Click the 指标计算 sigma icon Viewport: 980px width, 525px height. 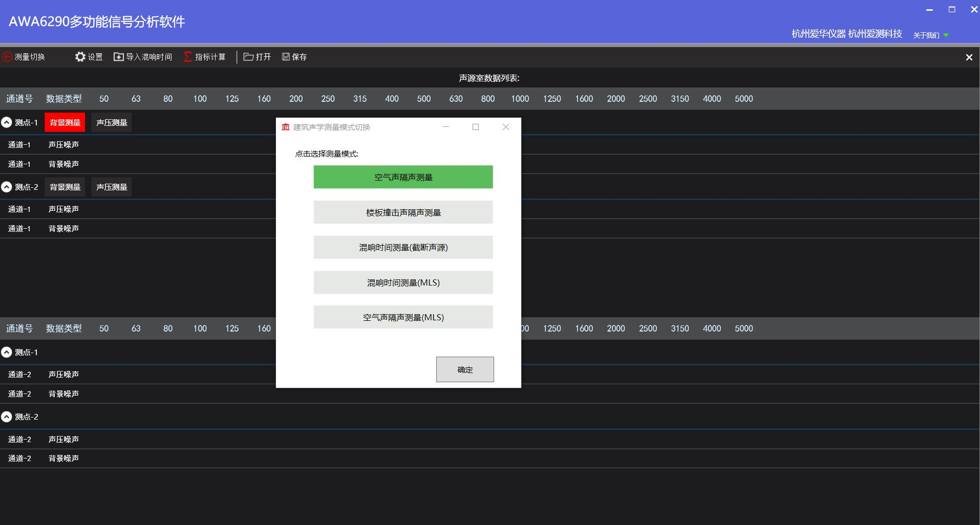coord(188,57)
